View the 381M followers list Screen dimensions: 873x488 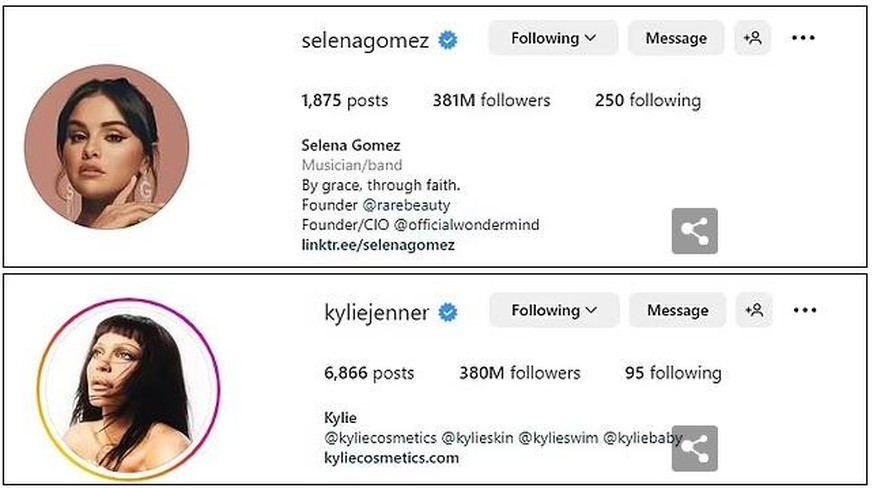tap(491, 100)
